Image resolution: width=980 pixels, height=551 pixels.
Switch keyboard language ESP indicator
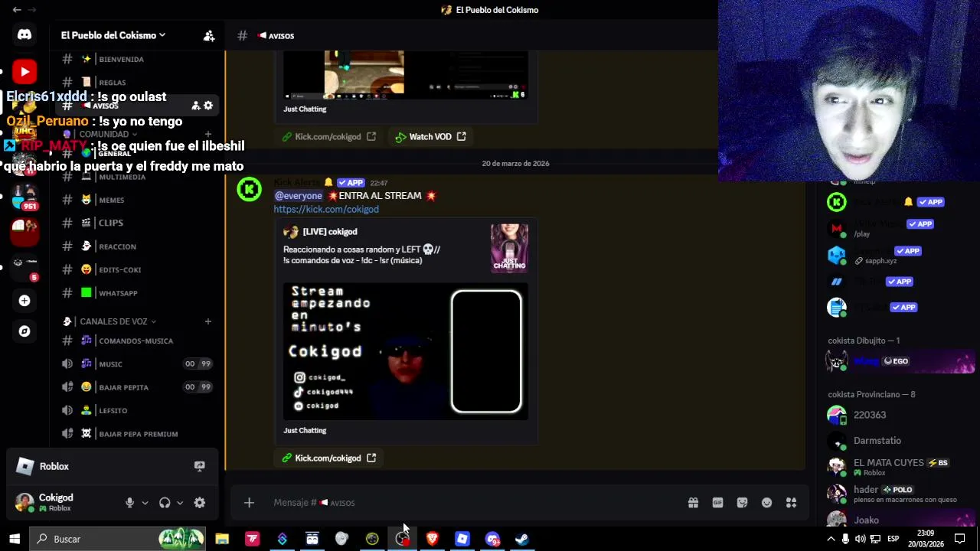(893, 539)
